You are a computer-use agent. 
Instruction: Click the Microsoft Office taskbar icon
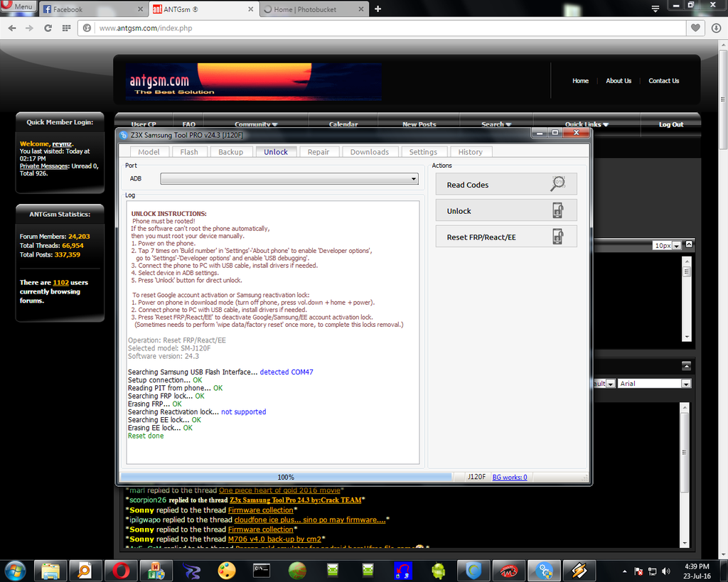(x=156, y=571)
